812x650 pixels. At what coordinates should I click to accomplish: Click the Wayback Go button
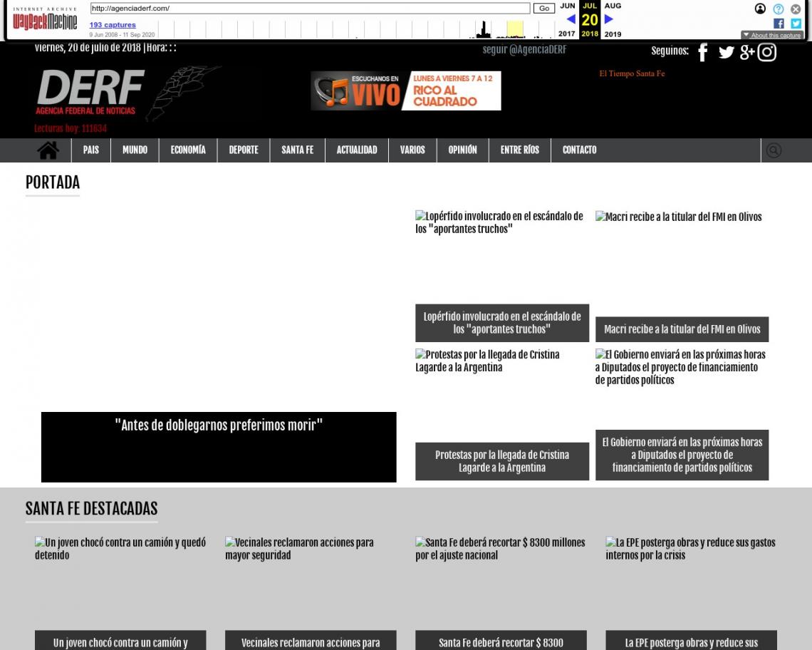543,9
